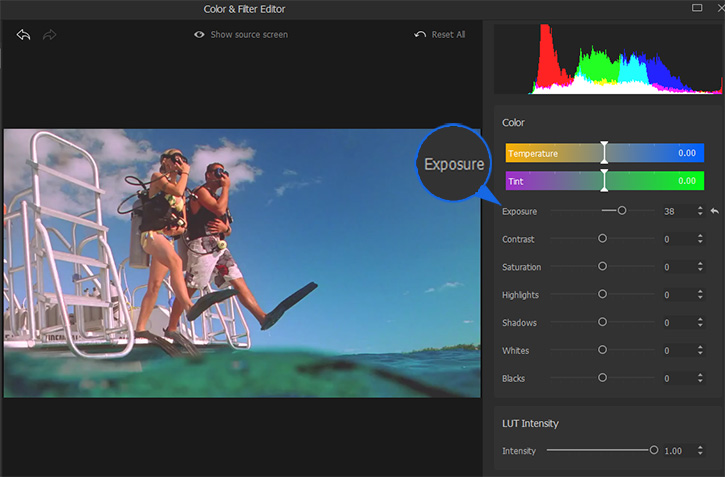Click the Contrast slider handle
The image size is (725, 477).
(x=602, y=239)
